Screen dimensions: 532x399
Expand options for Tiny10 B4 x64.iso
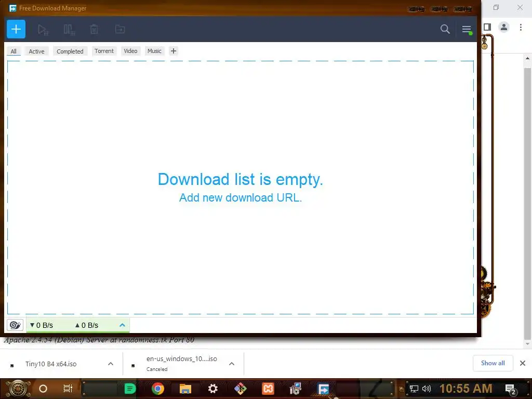pyautogui.click(x=111, y=364)
